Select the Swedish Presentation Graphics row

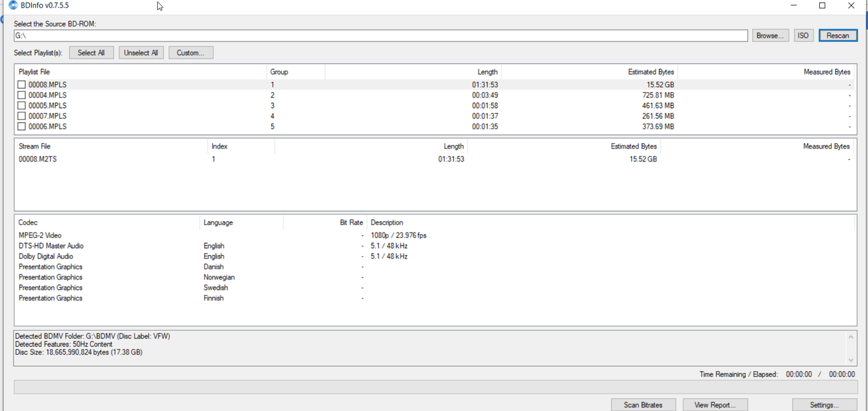pos(434,288)
